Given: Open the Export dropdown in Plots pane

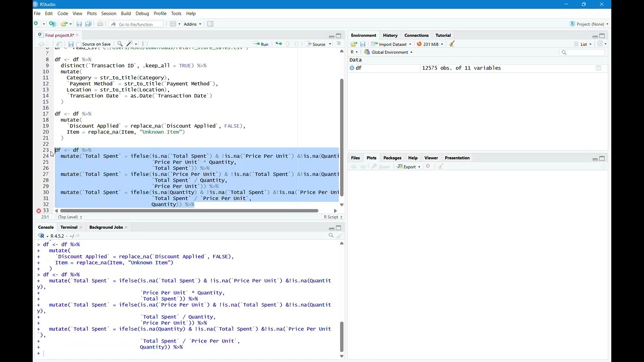Looking at the screenshot, I should (409, 167).
